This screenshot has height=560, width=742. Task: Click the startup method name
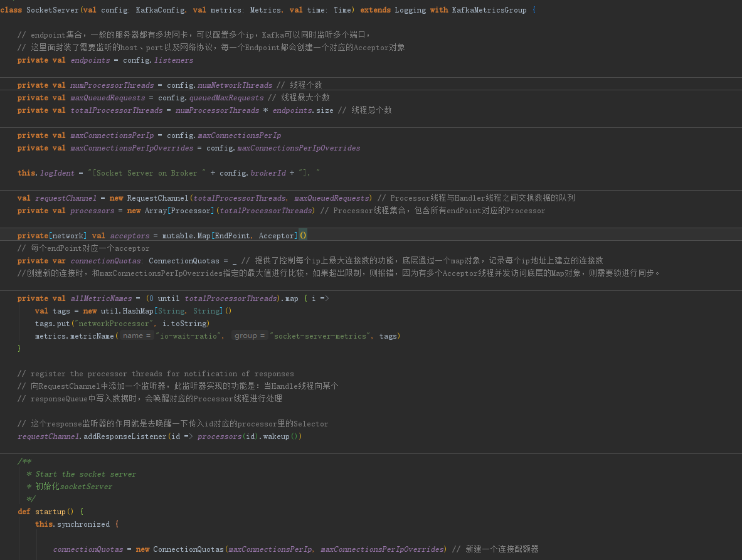click(x=50, y=512)
